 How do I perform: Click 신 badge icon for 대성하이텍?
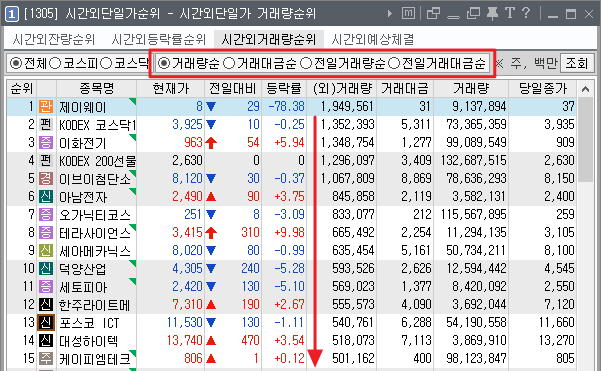pyautogui.click(x=46, y=340)
